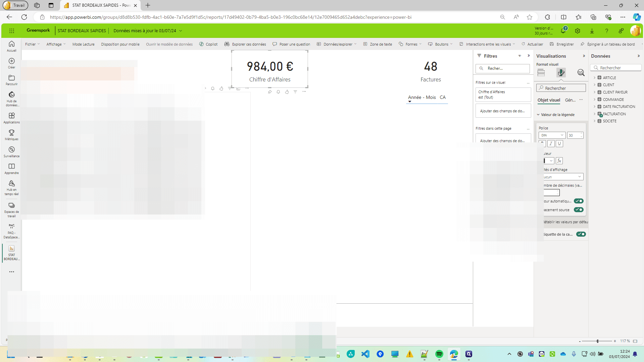Open notifications bell in Power BI header

pos(563,31)
